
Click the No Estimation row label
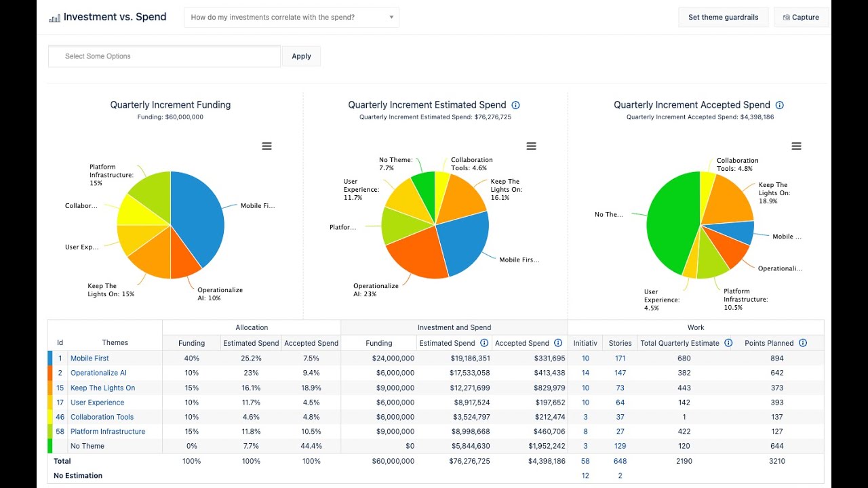click(78, 476)
